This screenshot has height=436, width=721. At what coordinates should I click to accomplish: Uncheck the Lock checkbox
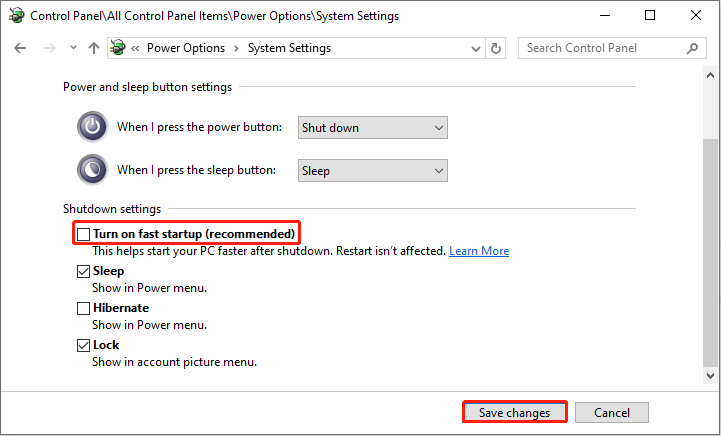(x=84, y=345)
